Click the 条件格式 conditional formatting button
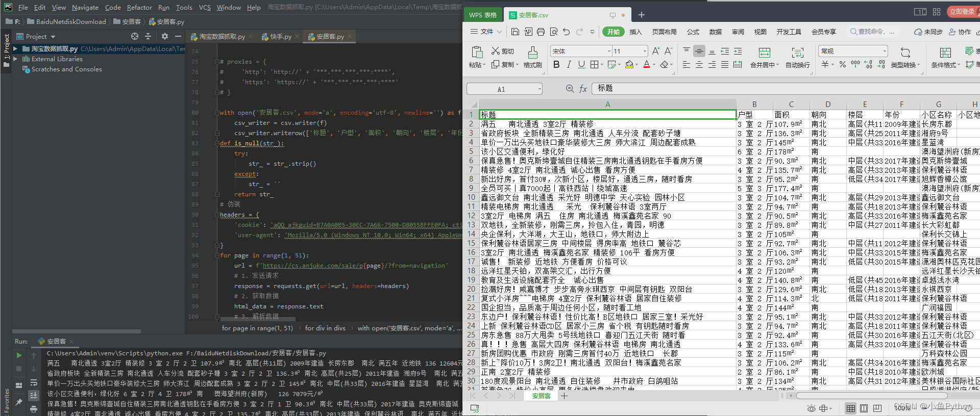Viewport: 980px width, 416px height. [x=945, y=57]
